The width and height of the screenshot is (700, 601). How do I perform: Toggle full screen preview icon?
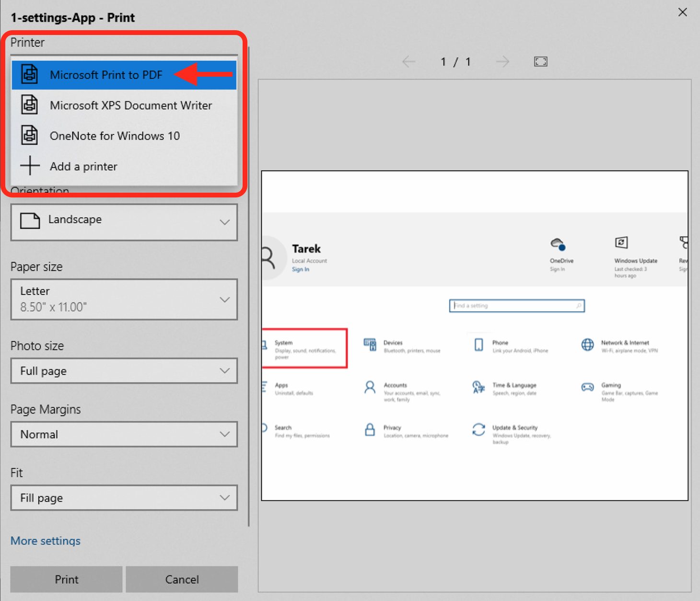pos(540,61)
